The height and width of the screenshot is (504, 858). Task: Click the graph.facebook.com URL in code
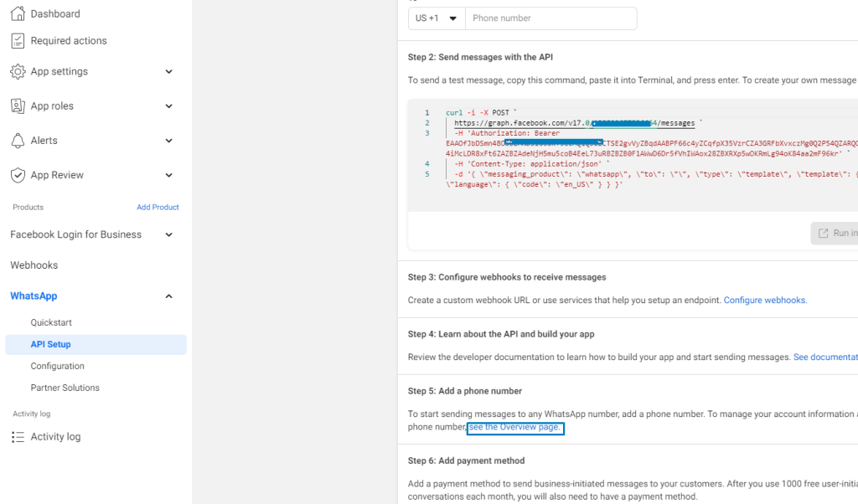[x=575, y=123]
